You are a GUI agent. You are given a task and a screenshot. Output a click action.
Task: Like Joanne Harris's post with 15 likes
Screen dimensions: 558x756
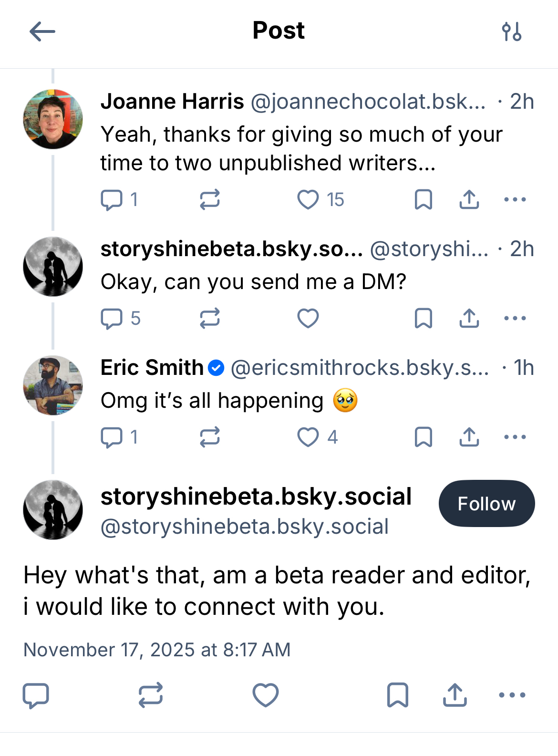click(x=308, y=200)
